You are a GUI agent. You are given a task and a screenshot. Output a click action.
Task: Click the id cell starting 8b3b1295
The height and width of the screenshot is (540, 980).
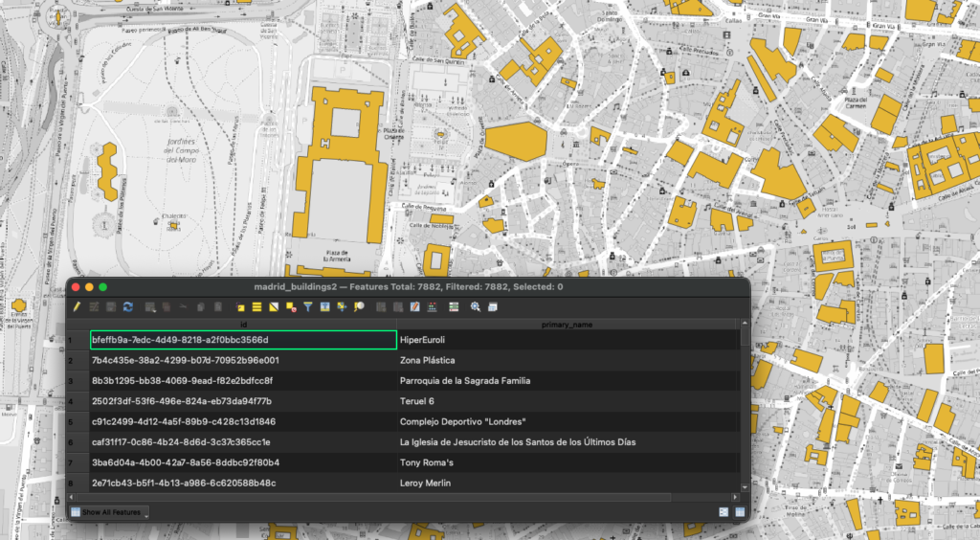[x=244, y=381]
